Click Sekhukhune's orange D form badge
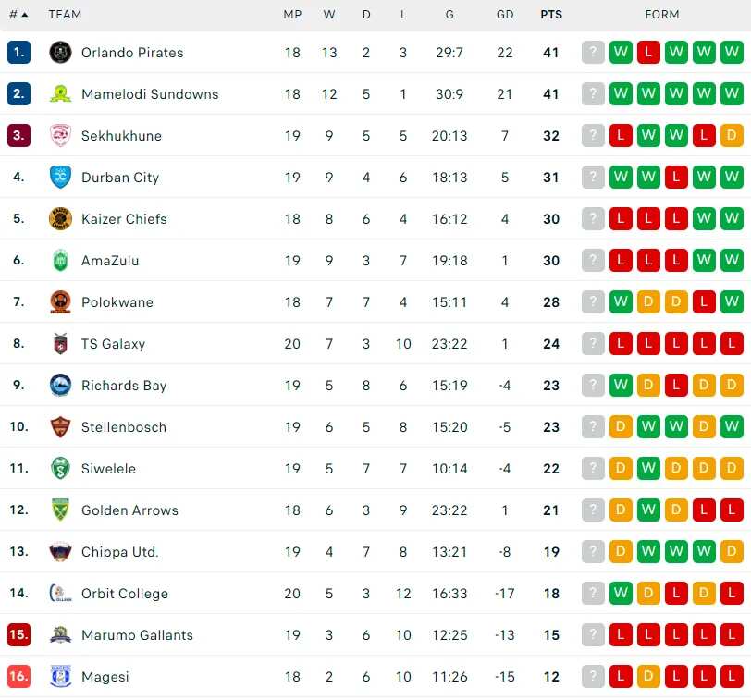 [x=732, y=136]
